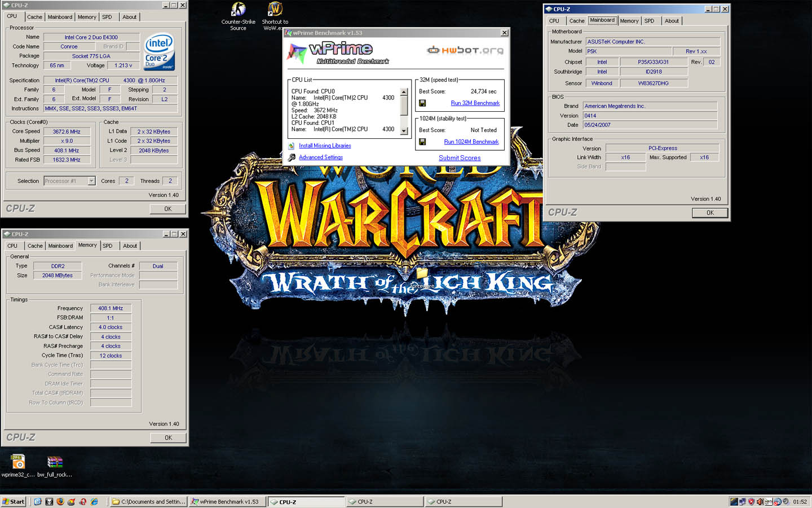
Task: Click the motherboard Model value 'P5K'
Action: (x=628, y=51)
